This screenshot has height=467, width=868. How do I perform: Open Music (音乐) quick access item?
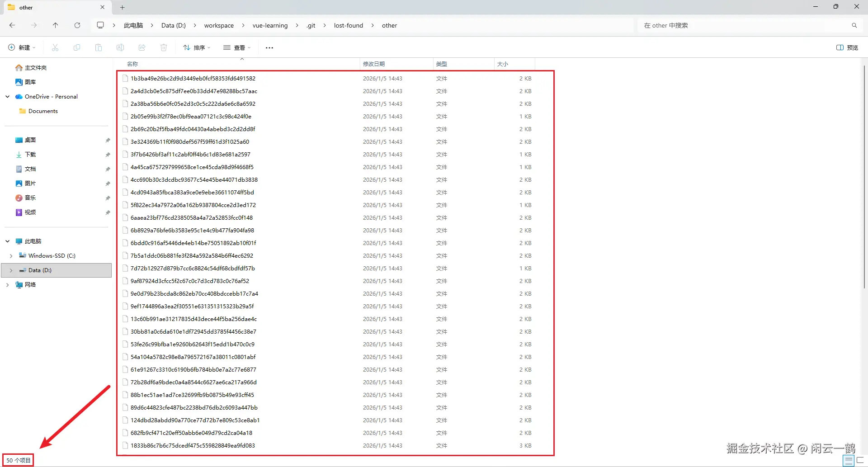click(x=30, y=198)
